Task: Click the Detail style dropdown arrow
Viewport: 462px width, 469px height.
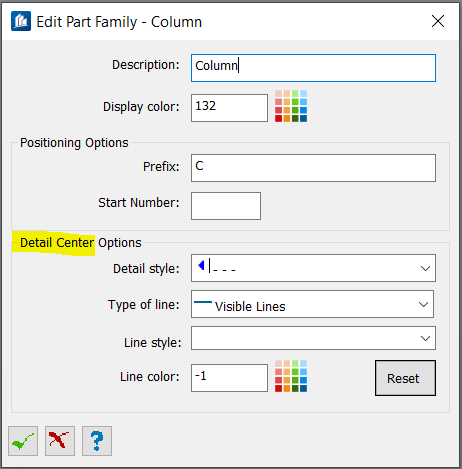Action: pos(425,268)
